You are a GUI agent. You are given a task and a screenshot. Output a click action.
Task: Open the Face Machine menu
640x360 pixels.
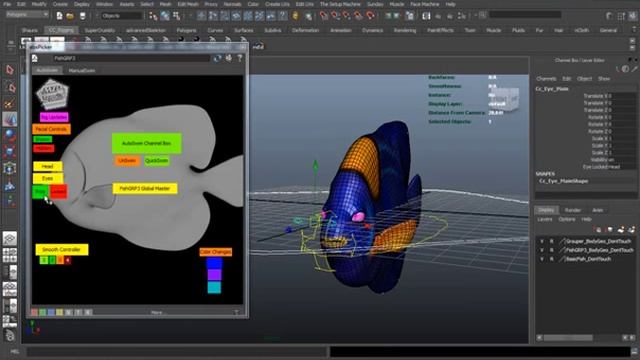click(424, 4)
